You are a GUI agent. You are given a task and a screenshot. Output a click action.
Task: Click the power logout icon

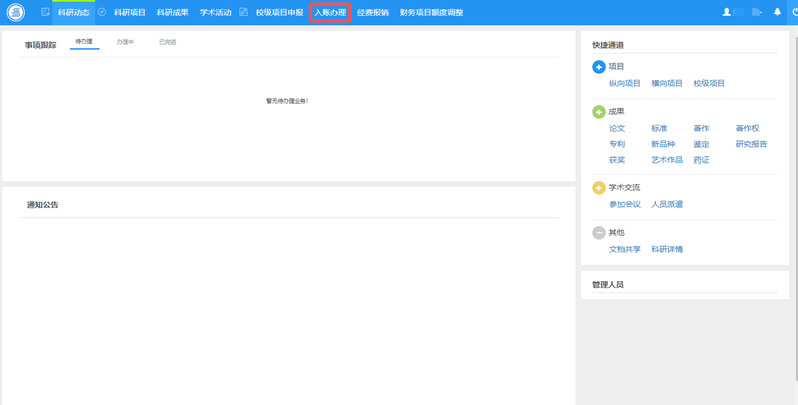794,12
